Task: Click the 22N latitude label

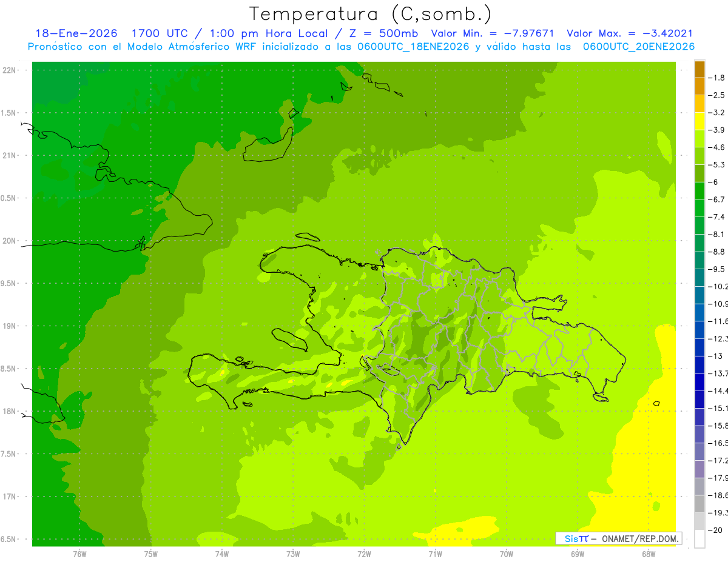Action: tap(10, 70)
